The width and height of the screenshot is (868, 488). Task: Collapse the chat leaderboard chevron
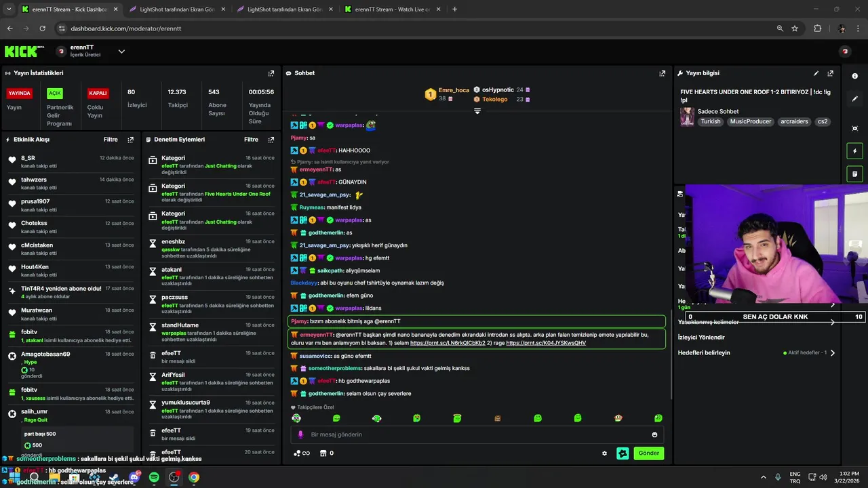point(477,111)
